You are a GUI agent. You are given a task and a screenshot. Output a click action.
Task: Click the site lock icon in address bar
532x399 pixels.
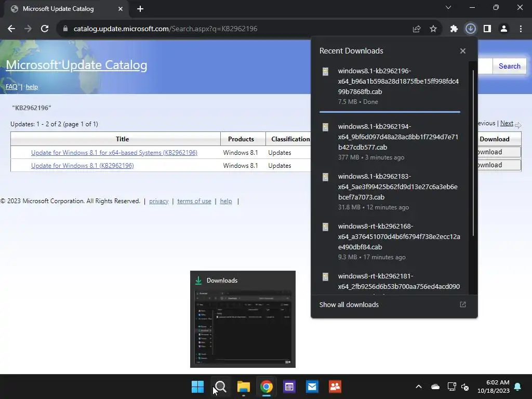coord(65,29)
